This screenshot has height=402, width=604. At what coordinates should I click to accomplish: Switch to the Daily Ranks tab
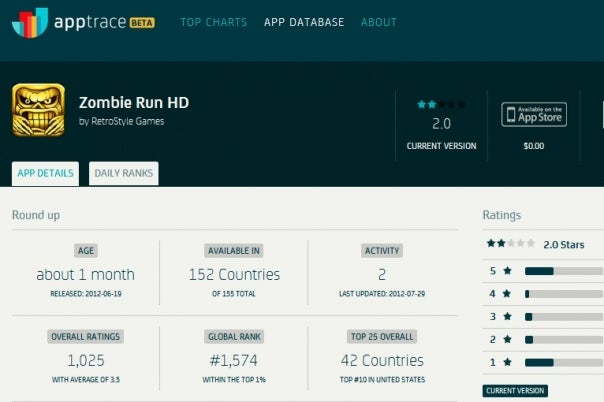coord(124,174)
